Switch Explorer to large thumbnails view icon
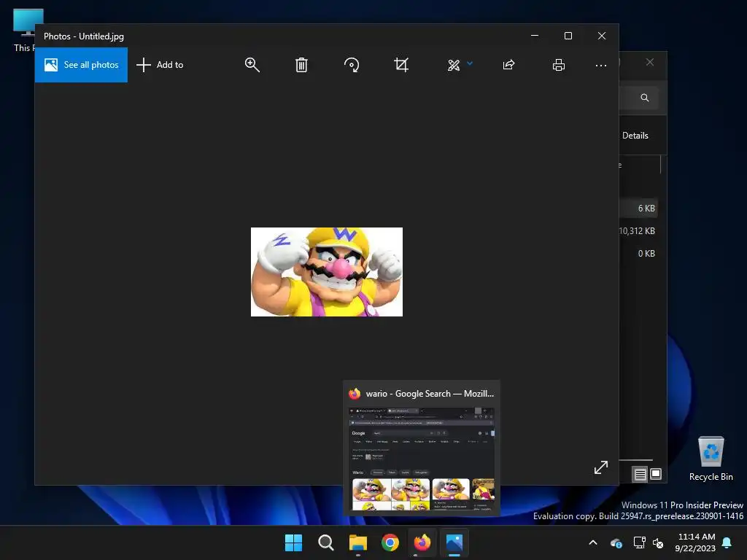 point(656,474)
